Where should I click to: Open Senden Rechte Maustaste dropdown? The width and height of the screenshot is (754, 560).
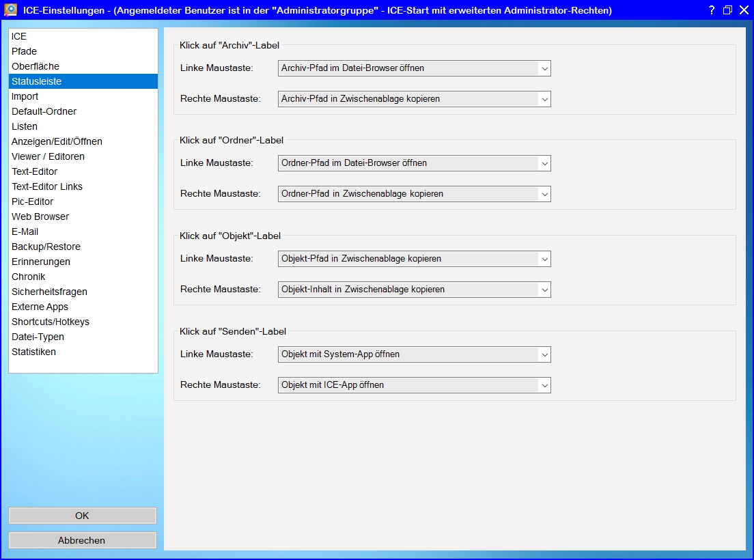[x=414, y=385]
